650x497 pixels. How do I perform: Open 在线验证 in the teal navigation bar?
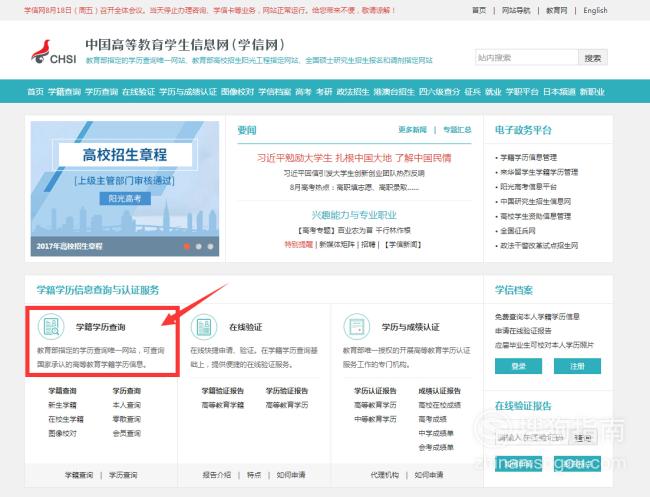[138, 92]
